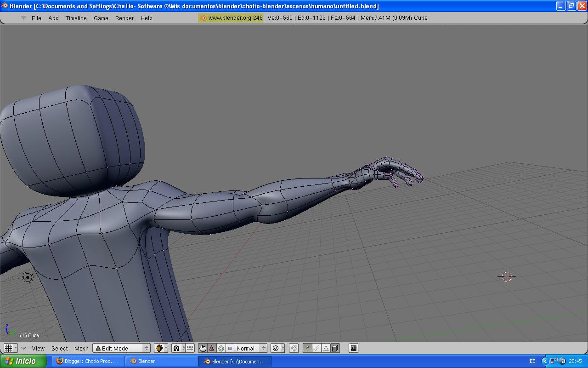This screenshot has width=588, height=368.
Task: Open the Normal orientation dropdown
Action: (251, 348)
